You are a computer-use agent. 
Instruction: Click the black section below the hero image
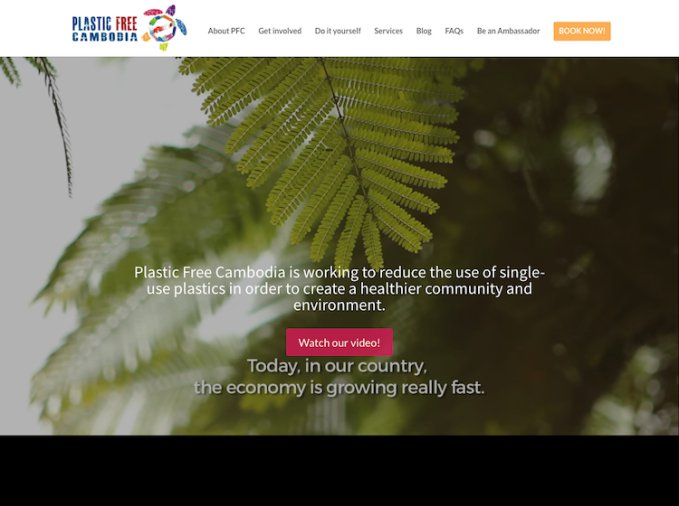point(340,470)
